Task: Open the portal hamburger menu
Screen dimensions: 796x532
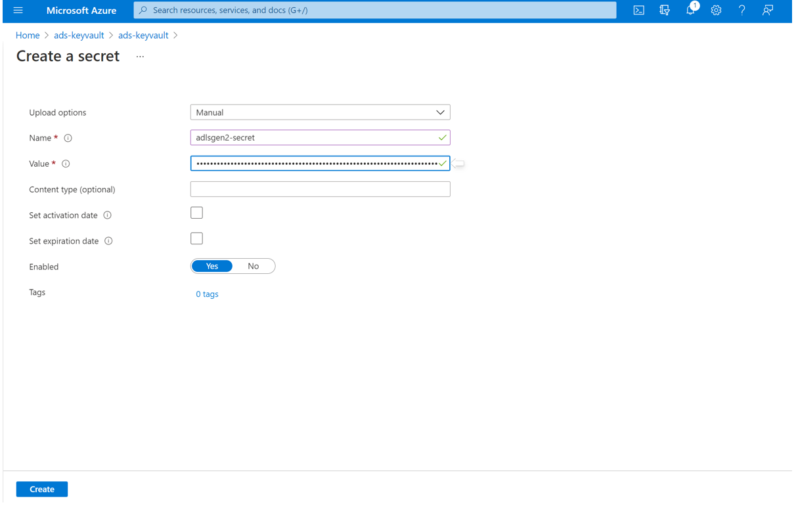Action: point(18,10)
